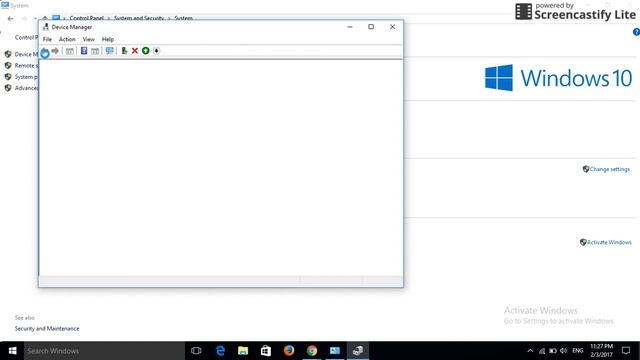Select the Device Manager taskbar icon

[x=358, y=351]
